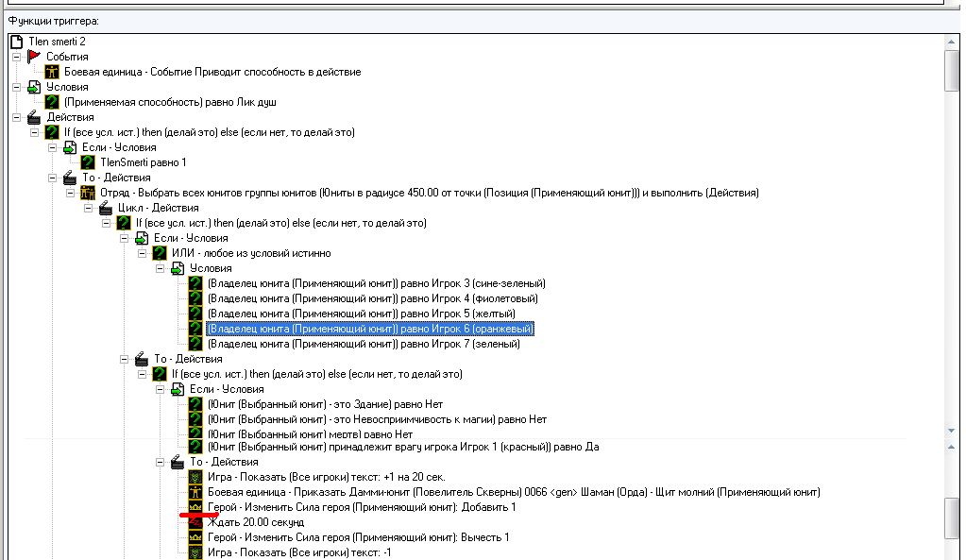Collapse the События node
The height and width of the screenshot is (560, 966).
click(17, 57)
